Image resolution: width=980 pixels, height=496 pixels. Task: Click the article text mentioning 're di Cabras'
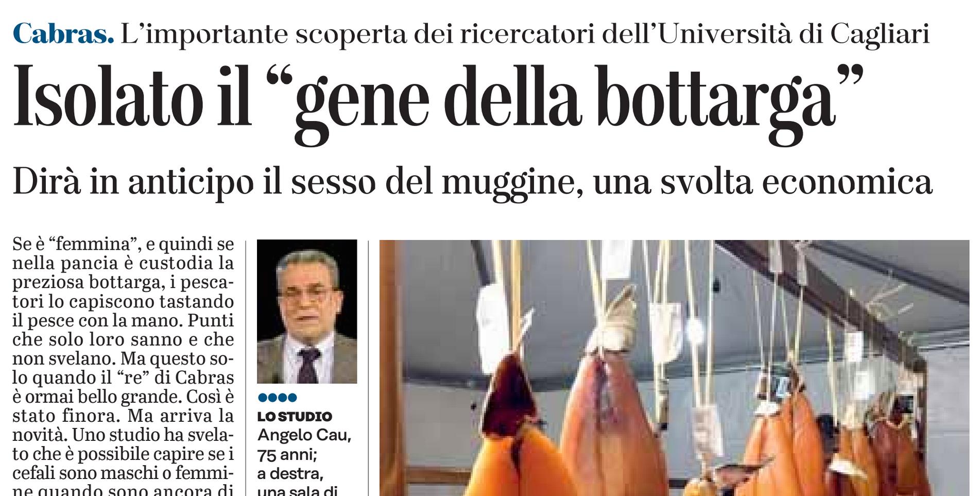click(123, 378)
